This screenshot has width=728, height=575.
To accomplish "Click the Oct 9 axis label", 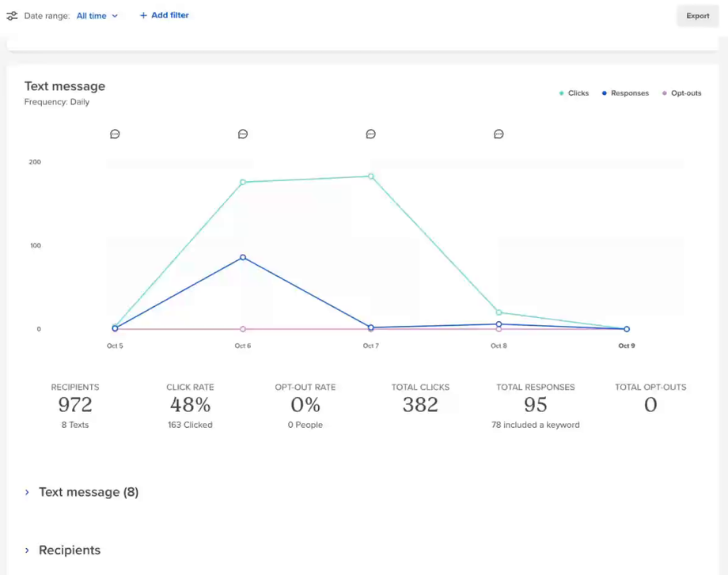I will 627,346.
